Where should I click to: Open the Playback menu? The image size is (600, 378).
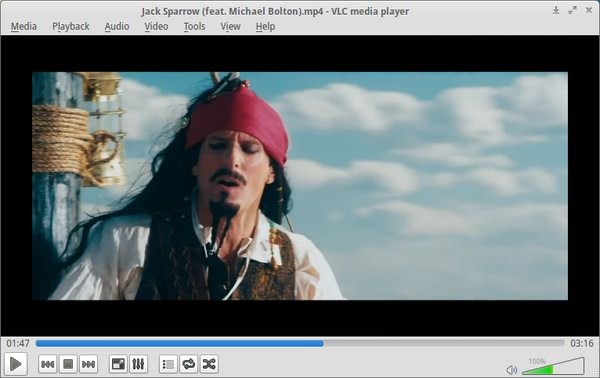point(71,26)
